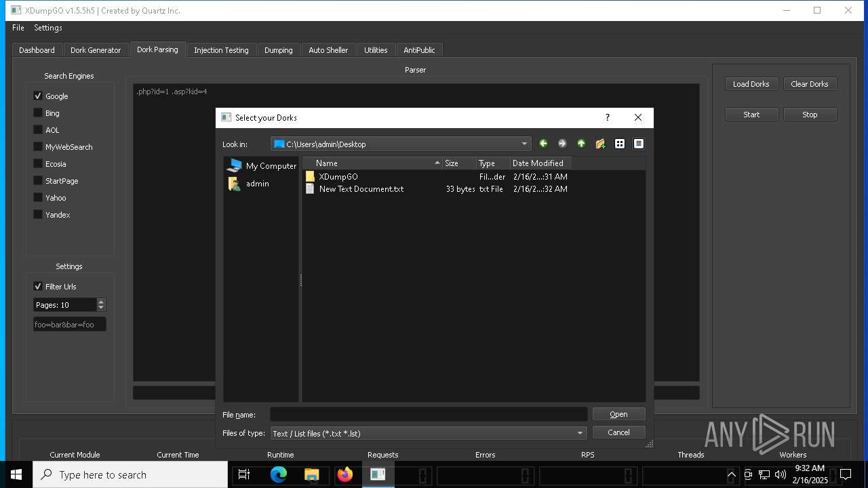Switch to the AntiPublic tab
The image size is (868, 488).
click(419, 50)
